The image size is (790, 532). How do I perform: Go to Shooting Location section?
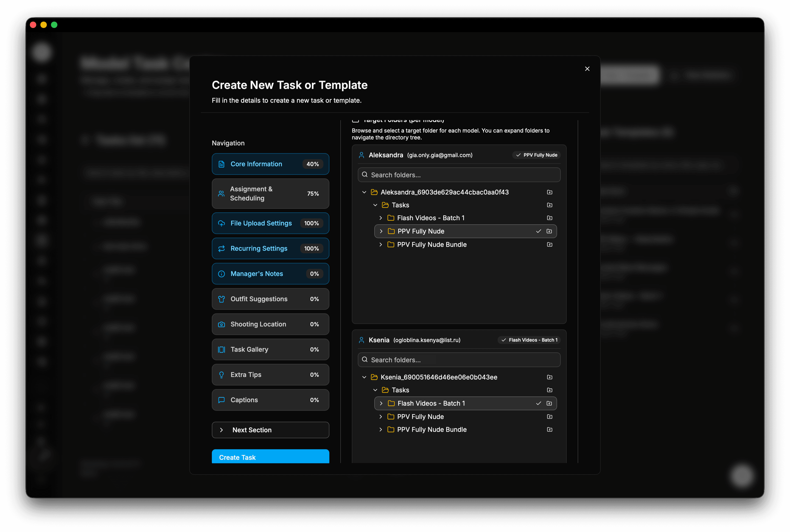[x=270, y=324]
